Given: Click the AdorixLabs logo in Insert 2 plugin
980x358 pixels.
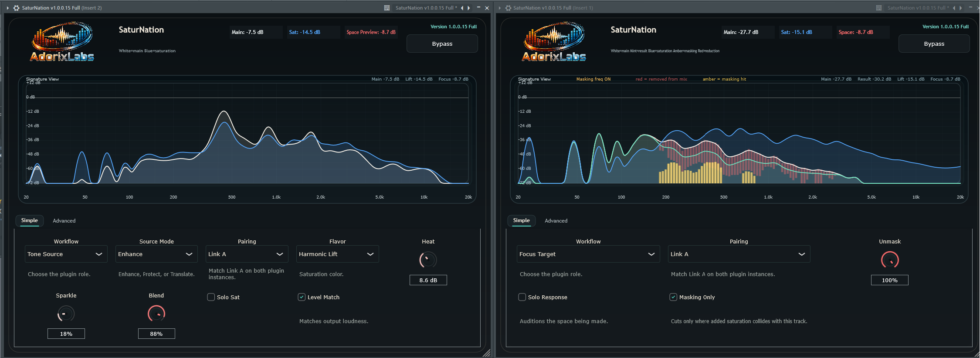Looking at the screenshot, I should point(62,42).
